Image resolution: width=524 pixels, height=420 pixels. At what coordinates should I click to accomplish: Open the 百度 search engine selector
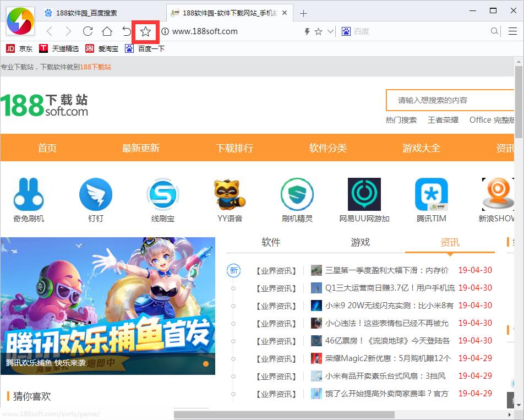point(346,31)
